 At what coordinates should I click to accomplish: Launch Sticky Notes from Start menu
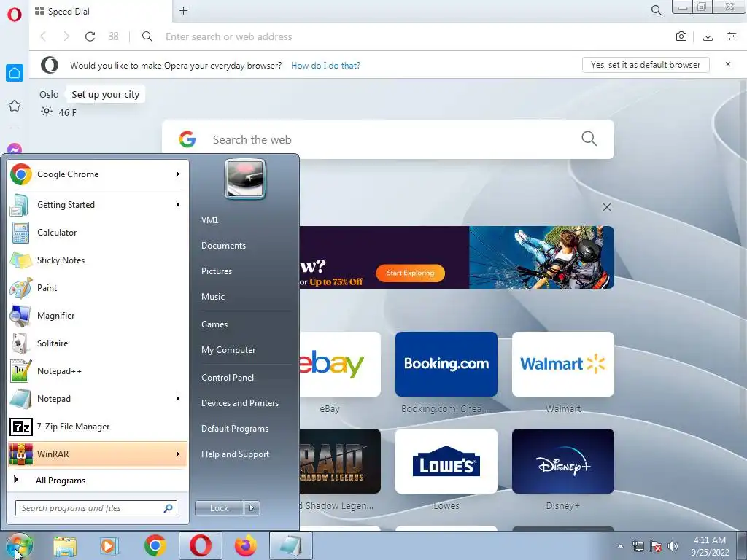[98, 260]
